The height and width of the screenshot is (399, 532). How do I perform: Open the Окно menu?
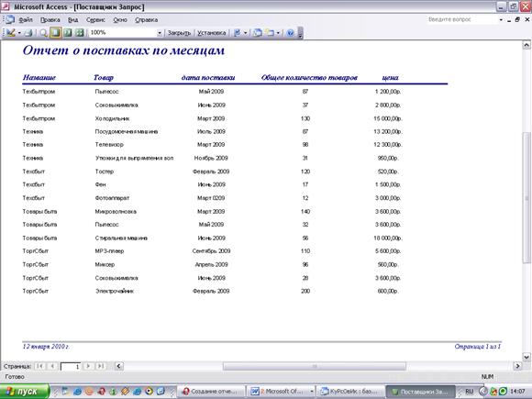click(120, 19)
